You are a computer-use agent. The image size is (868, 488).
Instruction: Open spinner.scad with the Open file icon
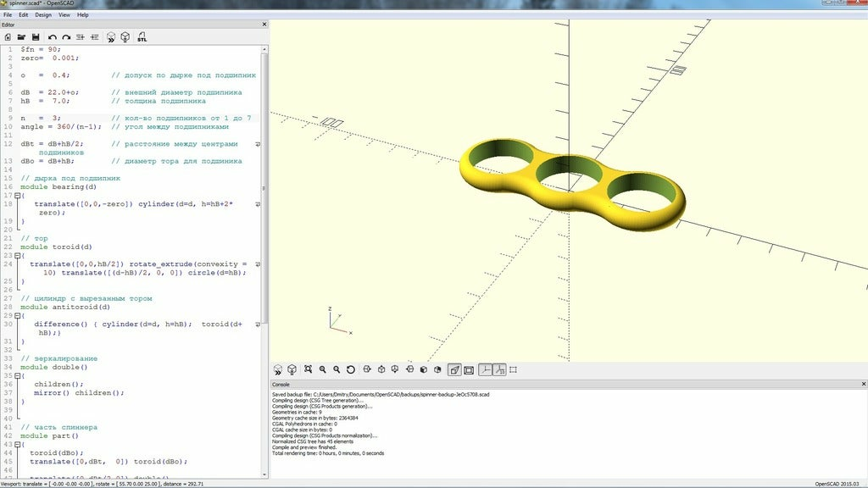pyautogui.click(x=22, y=36)
